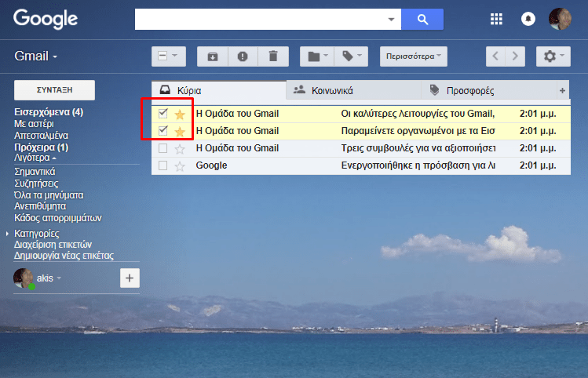Start new chat with plus button
The width and height of the screenshot is (588, 378).
(x=130, y=278)
